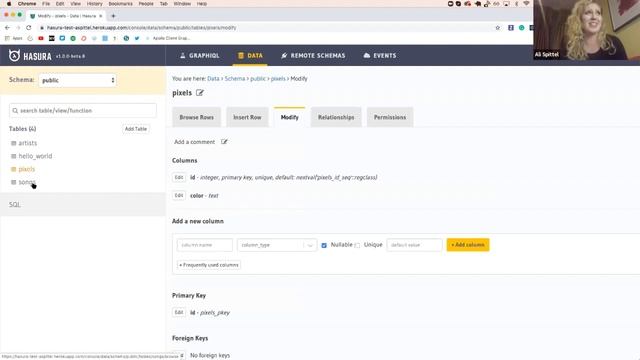
Task: Click the Wi-Fi icon in menu bar
Action: pos(527,4)
